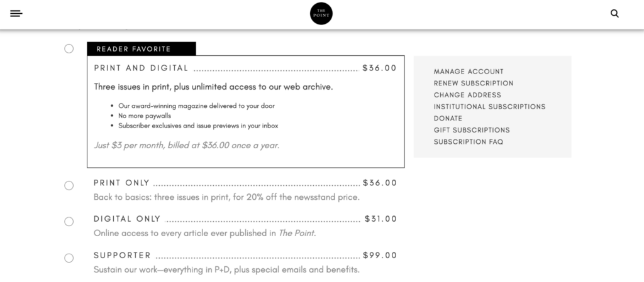The width and height of the screenshot is (644, 282).
Task: Click the Donate link
Action: pos(448,118)
